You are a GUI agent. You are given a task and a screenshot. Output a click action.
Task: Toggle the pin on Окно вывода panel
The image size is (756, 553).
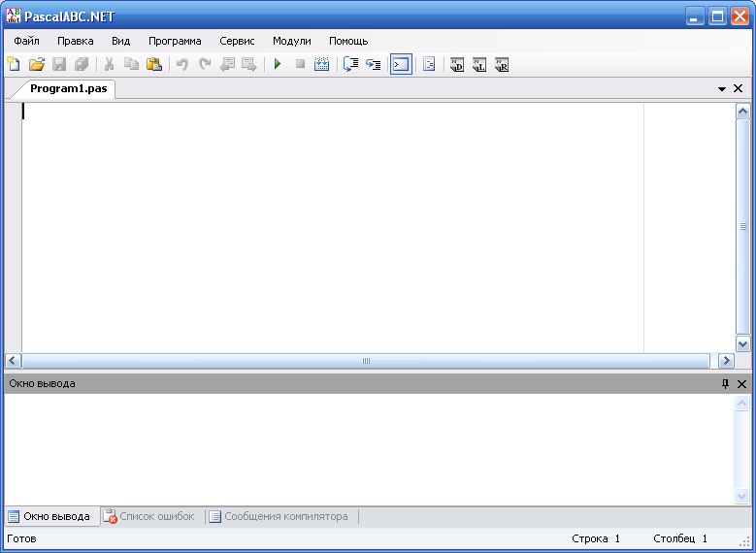(725, 384)
